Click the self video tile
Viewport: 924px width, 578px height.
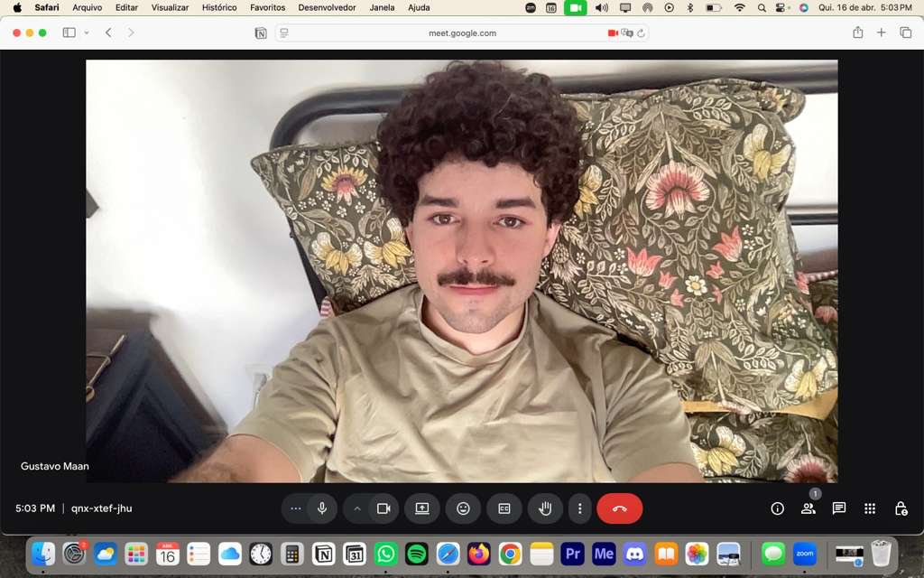pos(461,271)
